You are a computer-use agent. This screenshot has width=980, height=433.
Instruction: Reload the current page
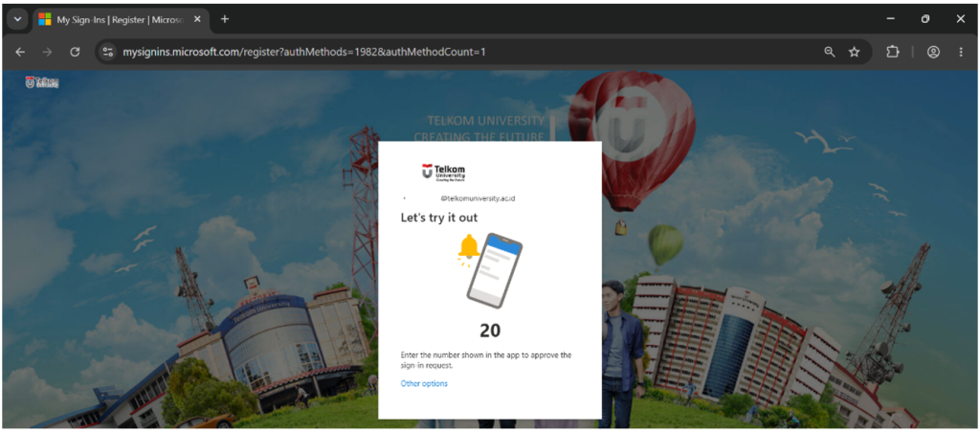(x=75, y=52)
